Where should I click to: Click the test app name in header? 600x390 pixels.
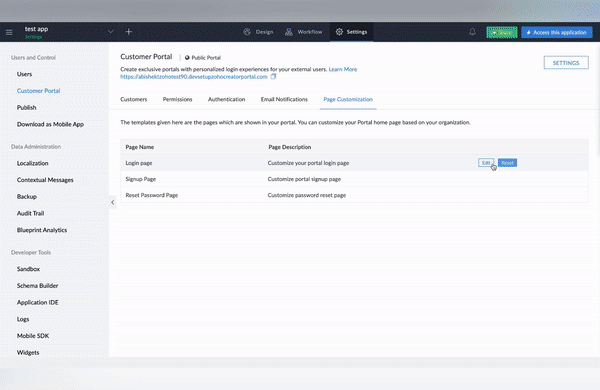[x=36, y=29]
